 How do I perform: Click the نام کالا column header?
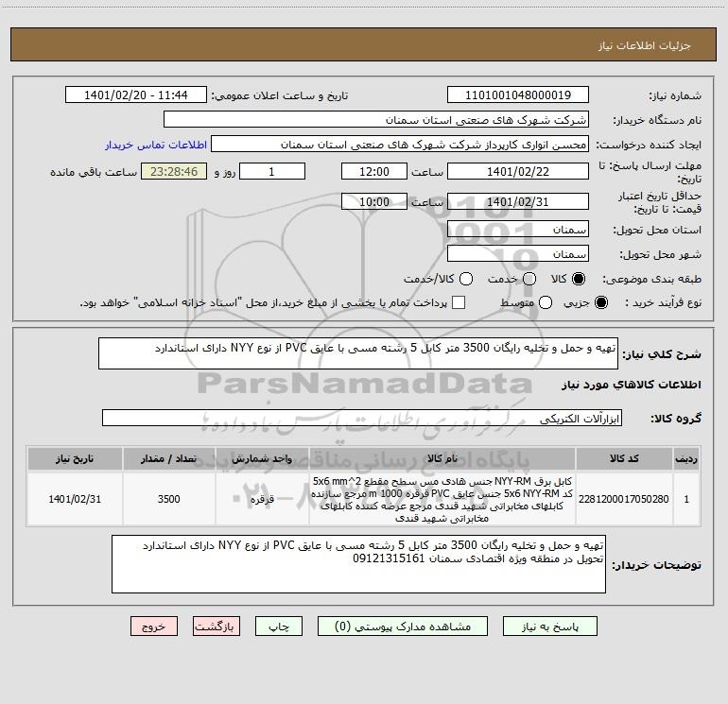click(442, 459)
